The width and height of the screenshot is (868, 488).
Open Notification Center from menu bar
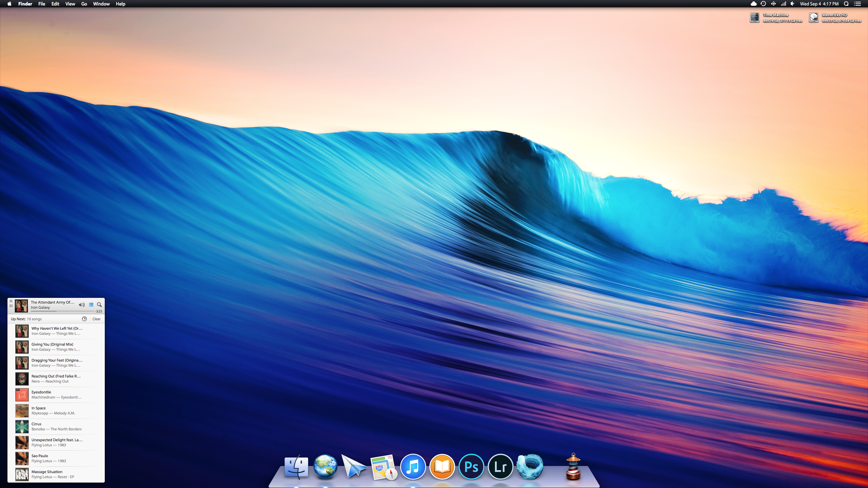click(x=857, y=4)
